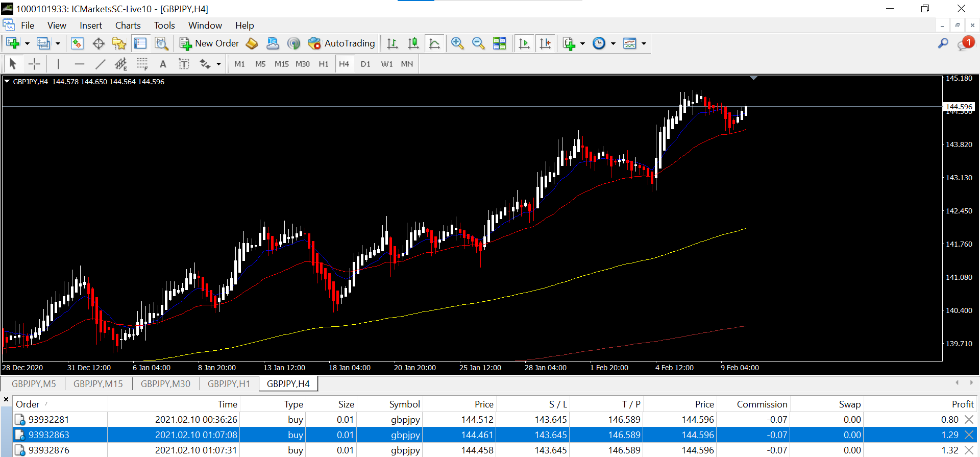Insert text label tool
This screenshot has height=457, width=980.
[184, 64]
